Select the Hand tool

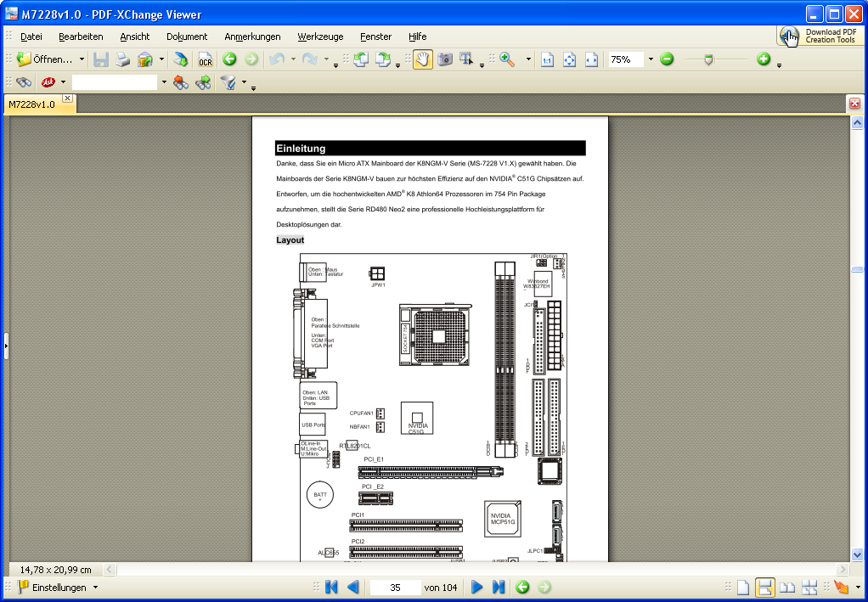tap(422, 59)
